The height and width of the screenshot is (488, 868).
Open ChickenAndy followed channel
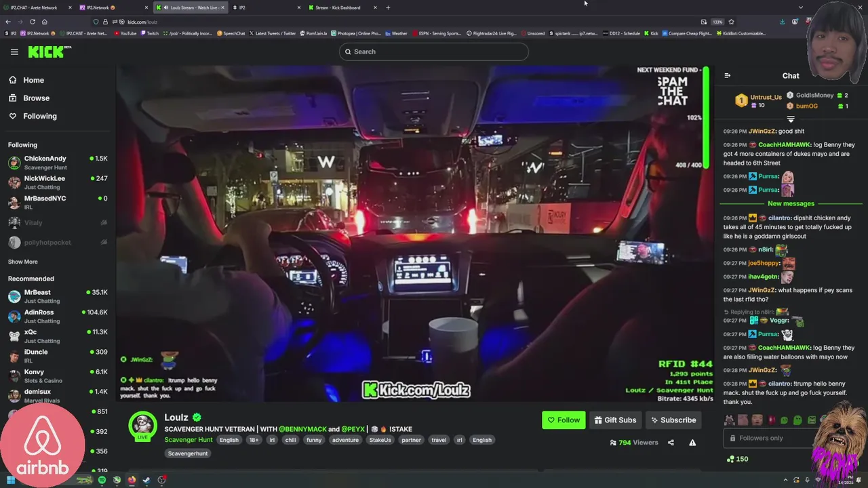tap(58, 163)
